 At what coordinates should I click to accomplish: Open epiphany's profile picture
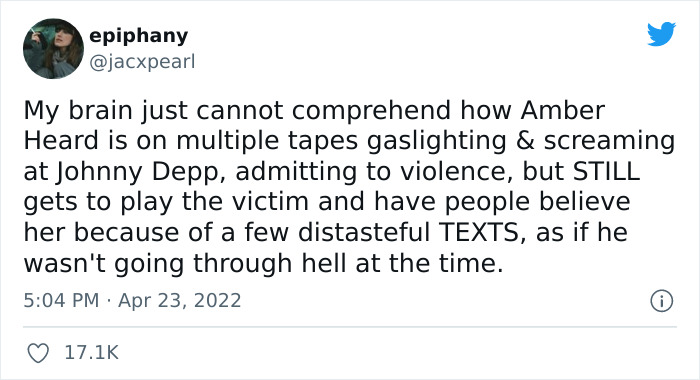[x=53, y=49]
